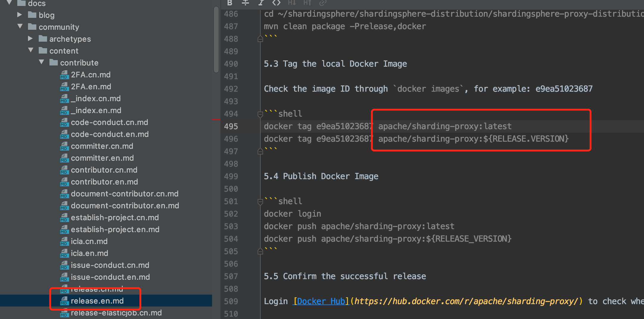Screen dimensions: 644x319
Task: Open issue-conduct.en.md file
Action: pyautogui.click(x=110, y=277)
